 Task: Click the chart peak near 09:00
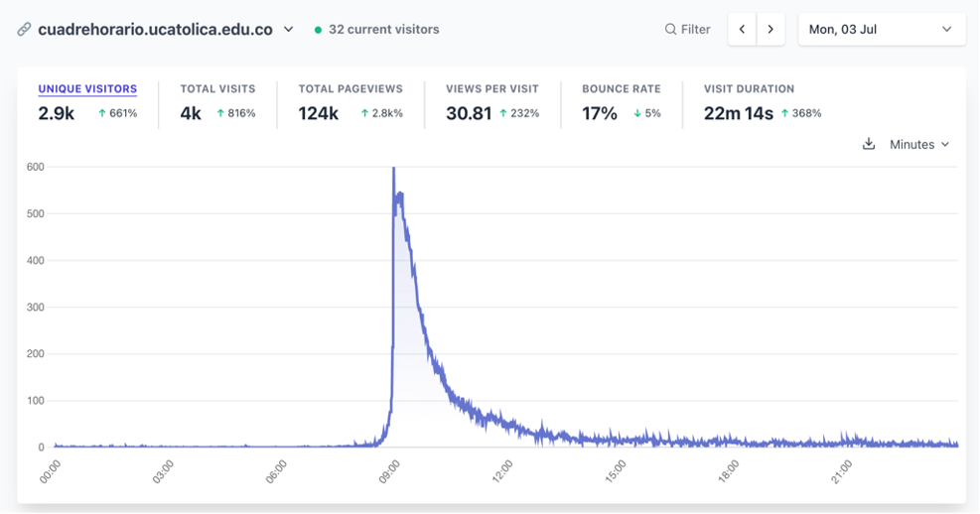click(394, 171)
